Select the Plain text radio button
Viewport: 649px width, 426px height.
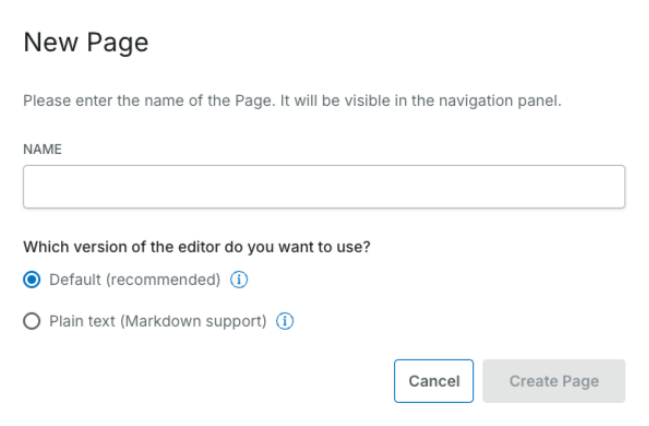[32, 322]
